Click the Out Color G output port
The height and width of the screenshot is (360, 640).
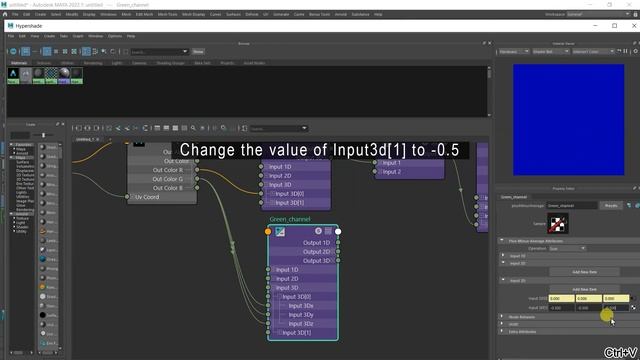[x=197, y=179]
